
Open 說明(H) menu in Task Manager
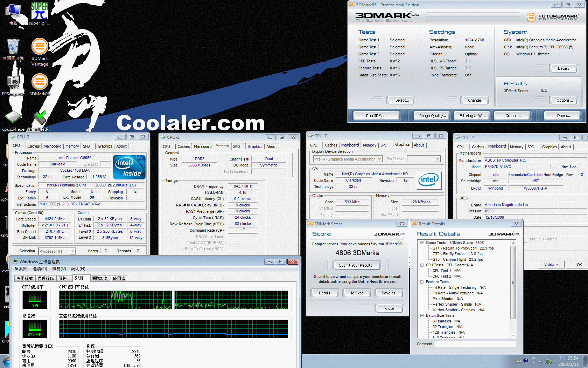tap(78, 269)
